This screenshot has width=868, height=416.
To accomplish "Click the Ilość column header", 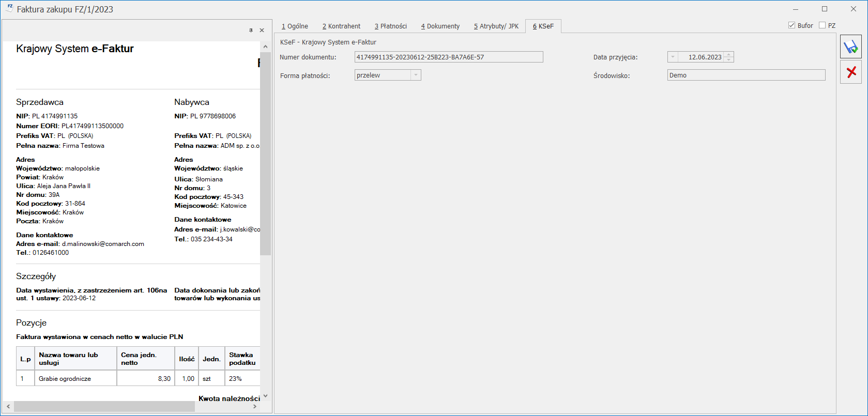I will (187, 359).
